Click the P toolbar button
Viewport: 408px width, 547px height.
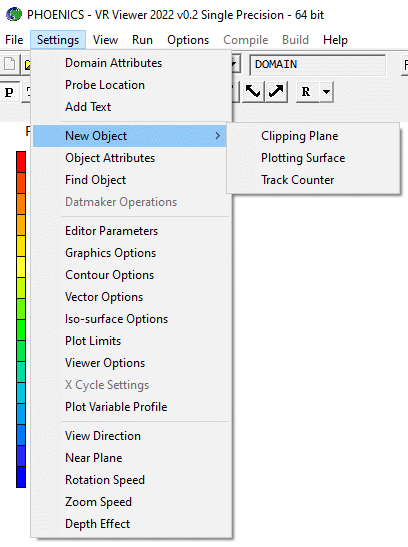(9, 92)
